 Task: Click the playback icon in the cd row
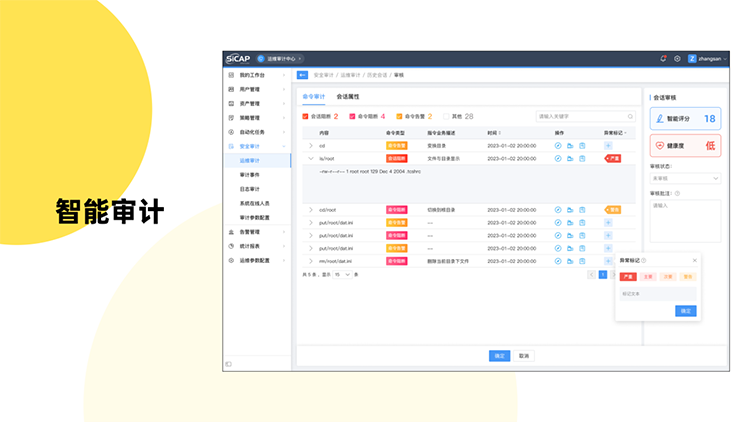pyautogui.click(x=558, y=146)
